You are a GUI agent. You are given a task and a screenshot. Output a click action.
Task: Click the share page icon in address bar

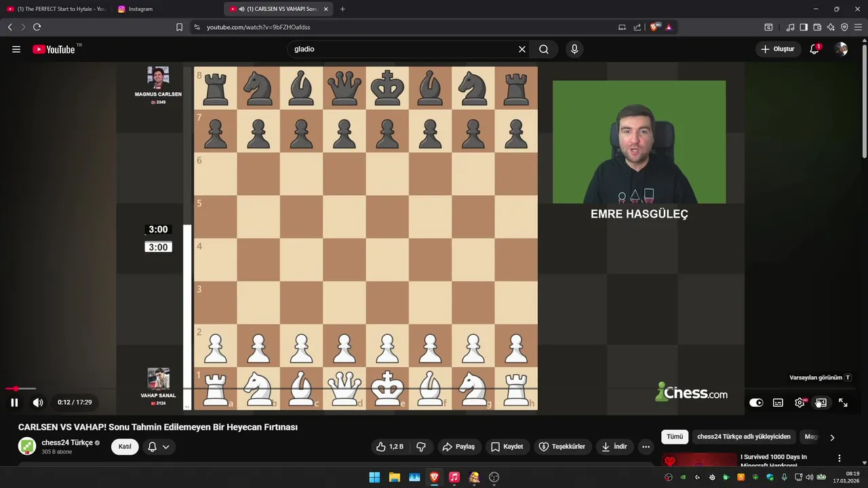click(637, 27)
